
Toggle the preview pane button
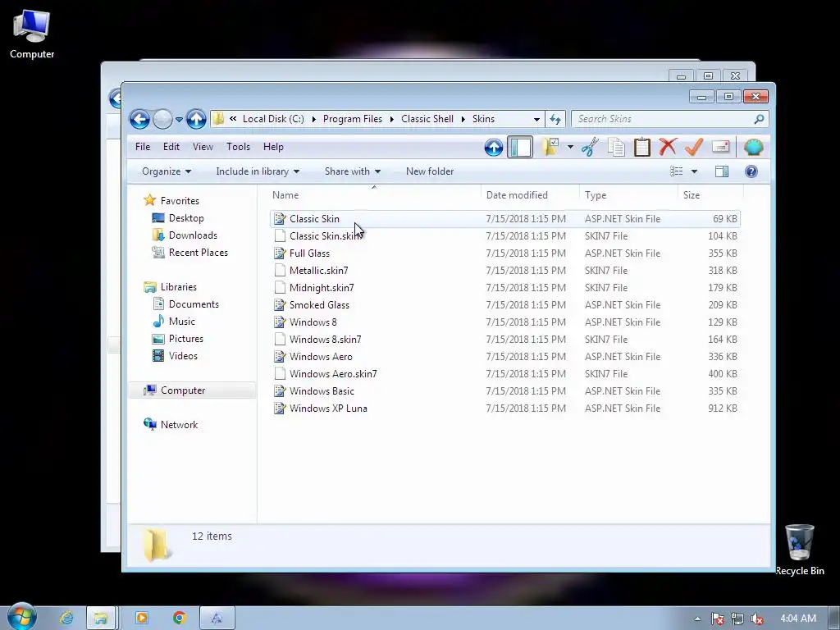click(x=722, y=171)
